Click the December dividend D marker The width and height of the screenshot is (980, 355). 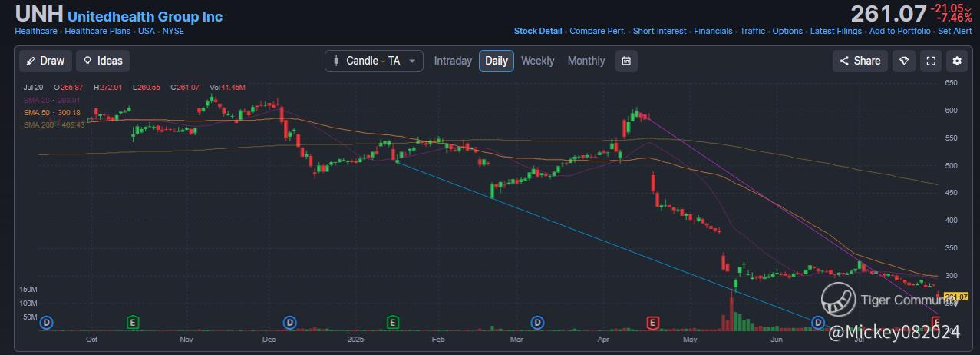(x=291, y=322)
